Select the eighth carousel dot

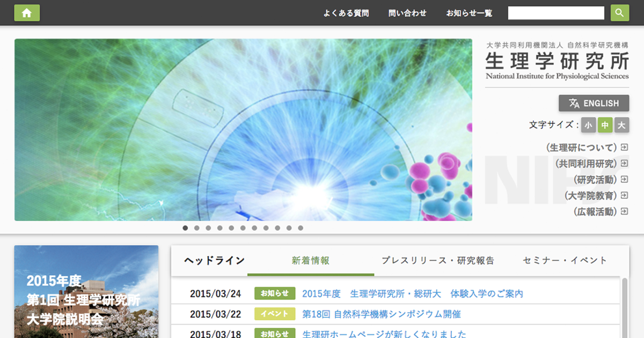tap(266, 228)
